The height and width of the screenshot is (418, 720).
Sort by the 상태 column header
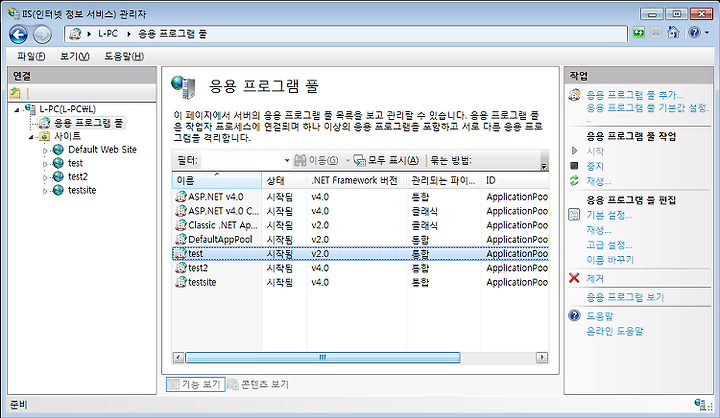click(x=284, y=181)
